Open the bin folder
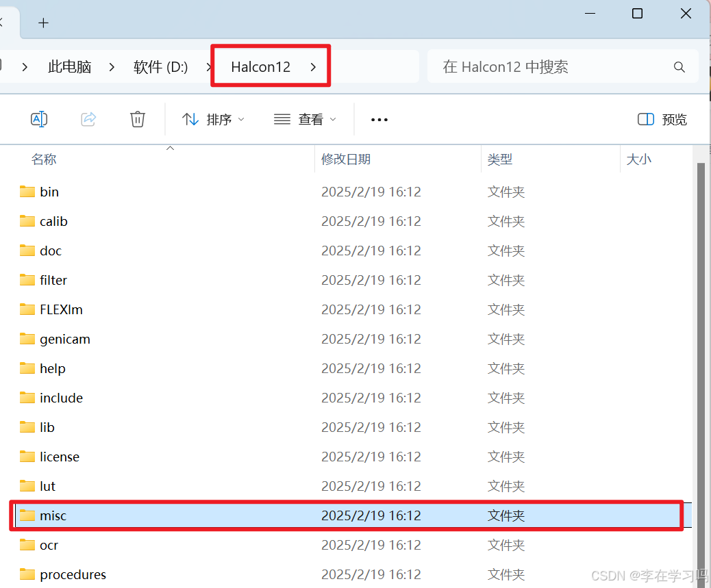Screen dimensions: 711x588 pyautogui.click(x=48, y=192)
